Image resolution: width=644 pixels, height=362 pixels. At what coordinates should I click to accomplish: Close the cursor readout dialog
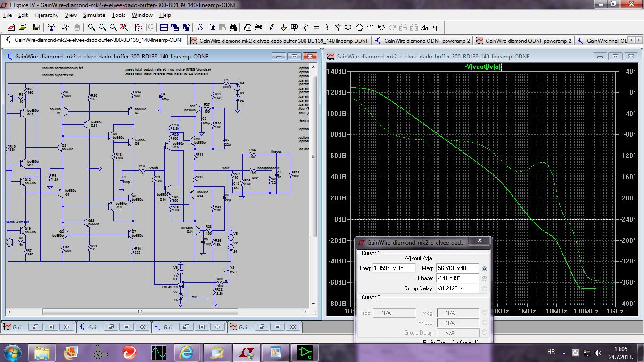pos(479,242)
